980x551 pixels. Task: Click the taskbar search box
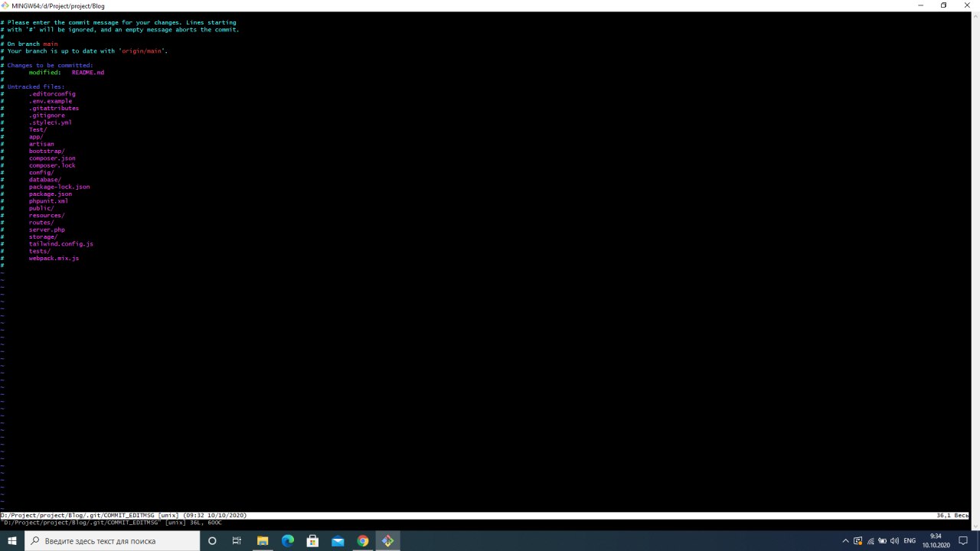[x=113, y=541]
